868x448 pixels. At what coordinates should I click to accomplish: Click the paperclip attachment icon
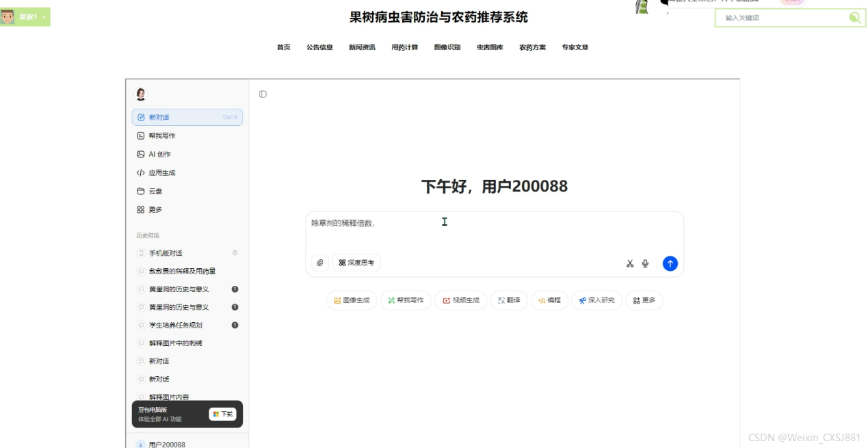320,263
